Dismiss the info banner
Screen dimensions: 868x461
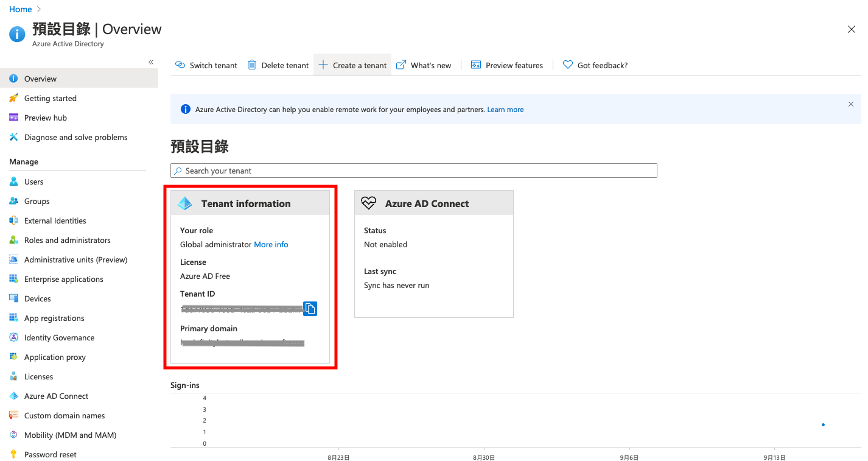coord(851,104)
